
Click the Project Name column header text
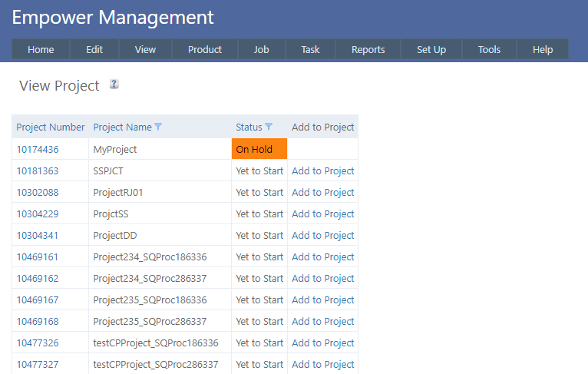point(122,127)
